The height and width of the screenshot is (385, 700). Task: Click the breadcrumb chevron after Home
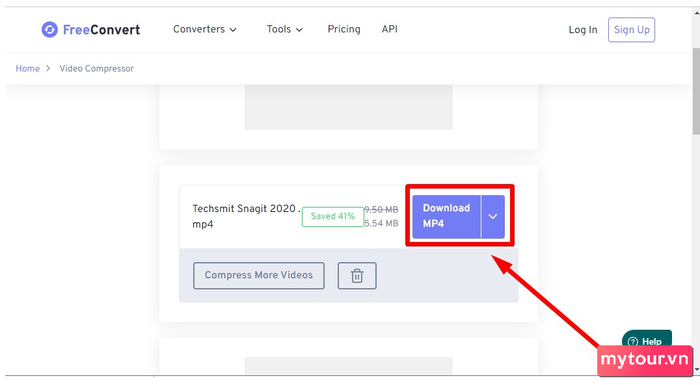point(48,68)
